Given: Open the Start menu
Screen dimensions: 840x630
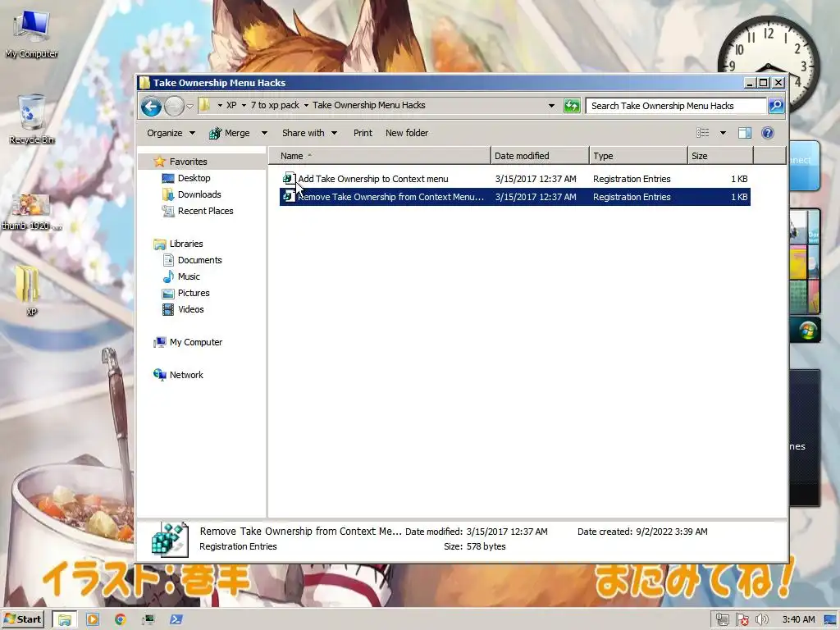Looking at the screenshot, I should point(22,619).
